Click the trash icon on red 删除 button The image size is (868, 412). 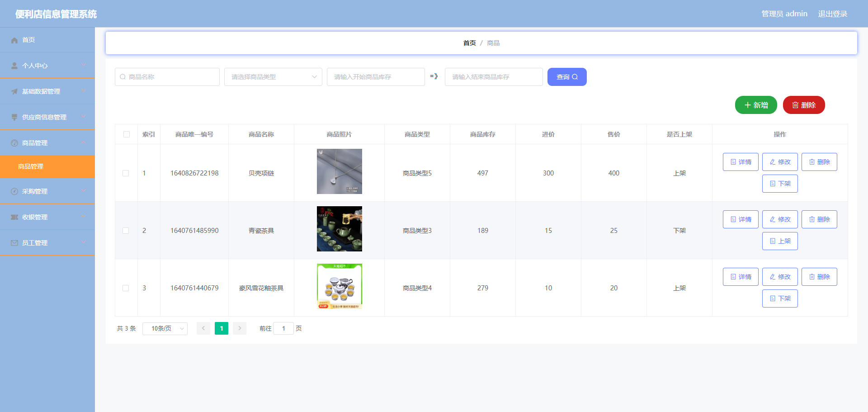pyautogui.click(x=795, y=105)
